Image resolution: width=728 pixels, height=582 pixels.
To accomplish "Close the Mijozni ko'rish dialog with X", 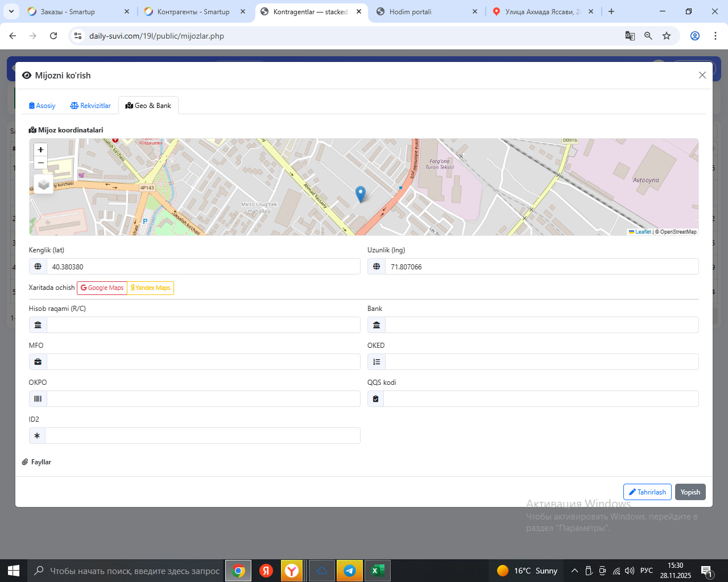I will [702, 75].
